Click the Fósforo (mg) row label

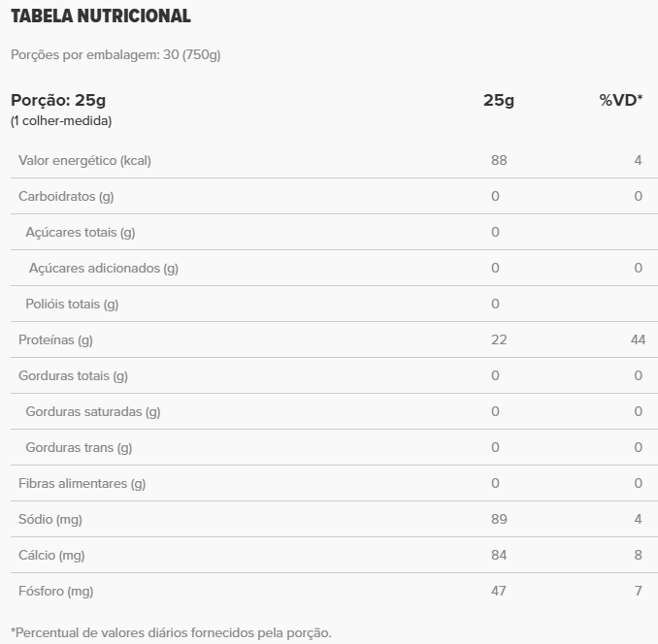click(55, 591)
